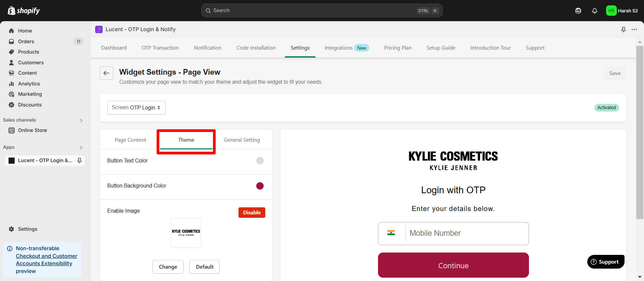Open the Support tab

(535, 48)
